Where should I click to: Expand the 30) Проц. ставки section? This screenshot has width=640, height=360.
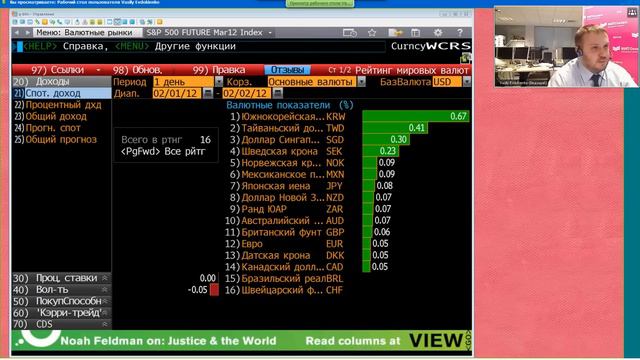105,278
